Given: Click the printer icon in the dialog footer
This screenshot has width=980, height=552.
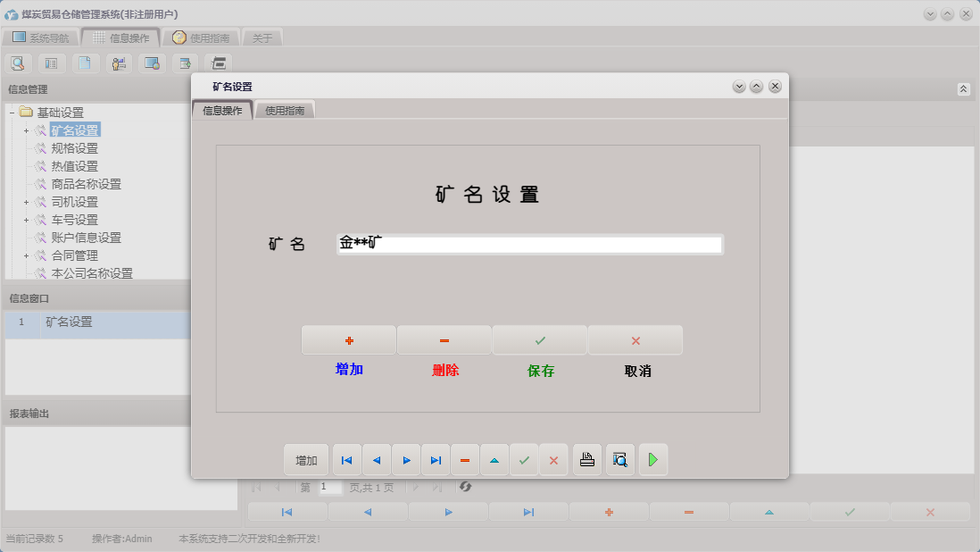Looking at the screenshot, I should [x=586, y=459].
